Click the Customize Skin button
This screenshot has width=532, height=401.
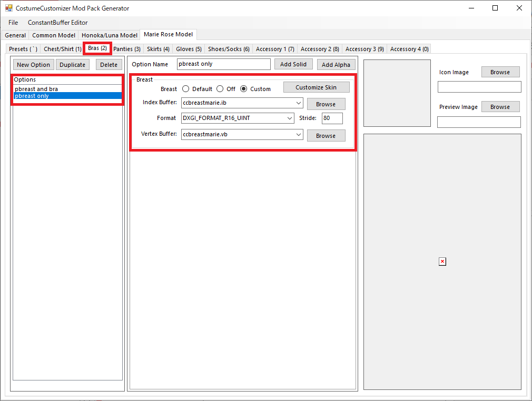click(316, 87)
